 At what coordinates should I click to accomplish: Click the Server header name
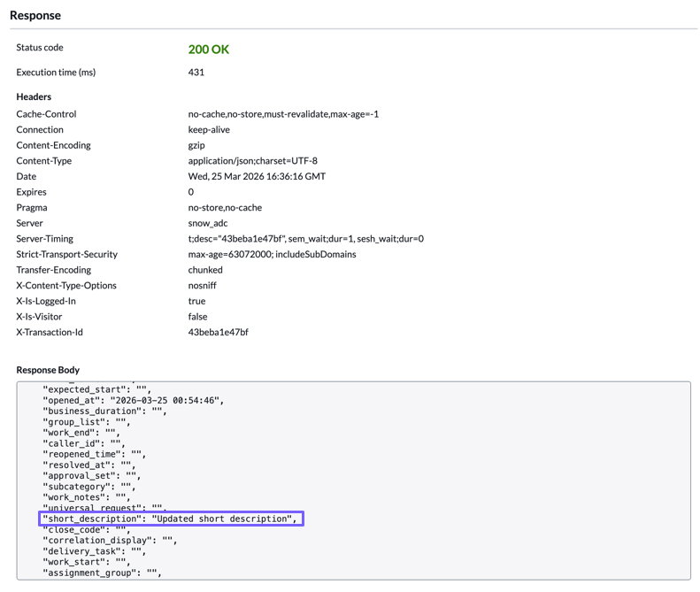click(29, 223)
